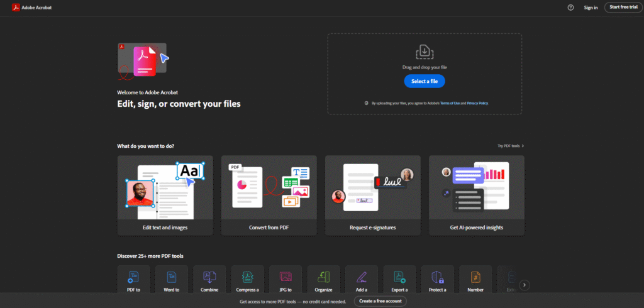The image size is (644, 308).
Task: Select the Compress a PDF tool icon
Action: click(248, 277)
